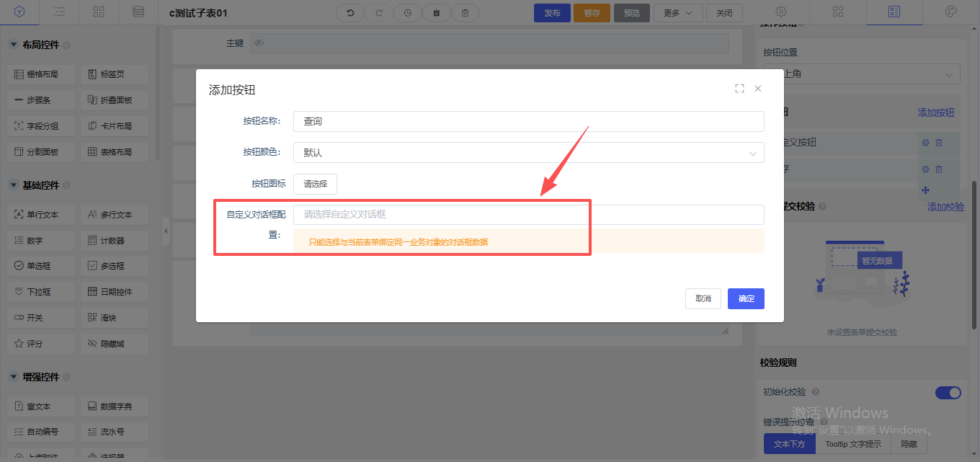Click gear icon for 自定义按钮 row
The width and height of the screenshot is (980, 462).
(926, 143)
